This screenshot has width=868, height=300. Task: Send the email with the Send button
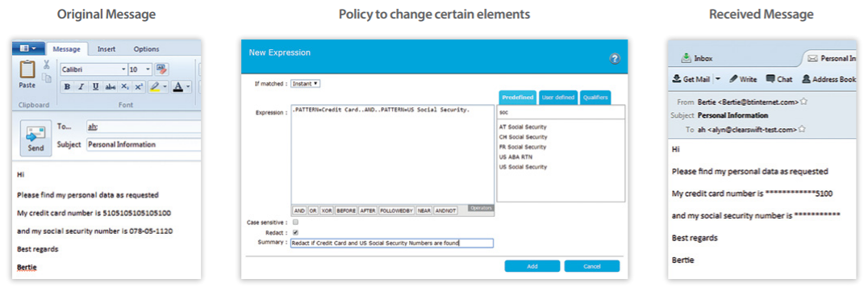click(x=36, y=137)
